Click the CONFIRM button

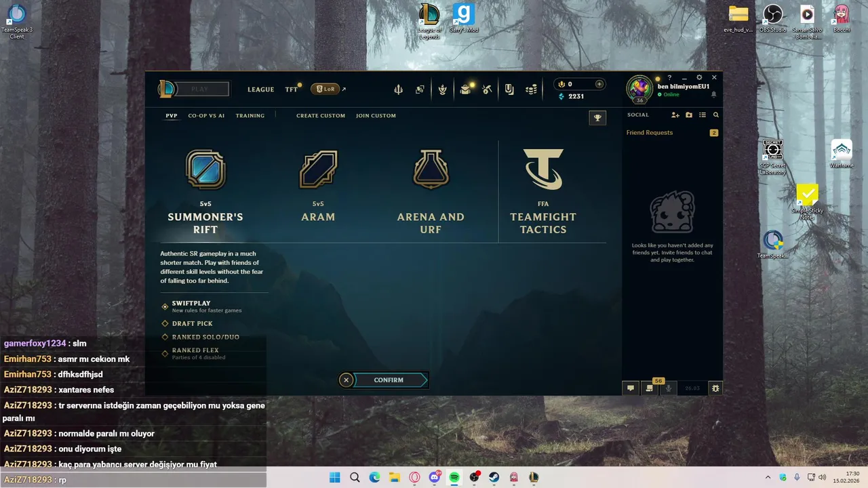(389, 380)
